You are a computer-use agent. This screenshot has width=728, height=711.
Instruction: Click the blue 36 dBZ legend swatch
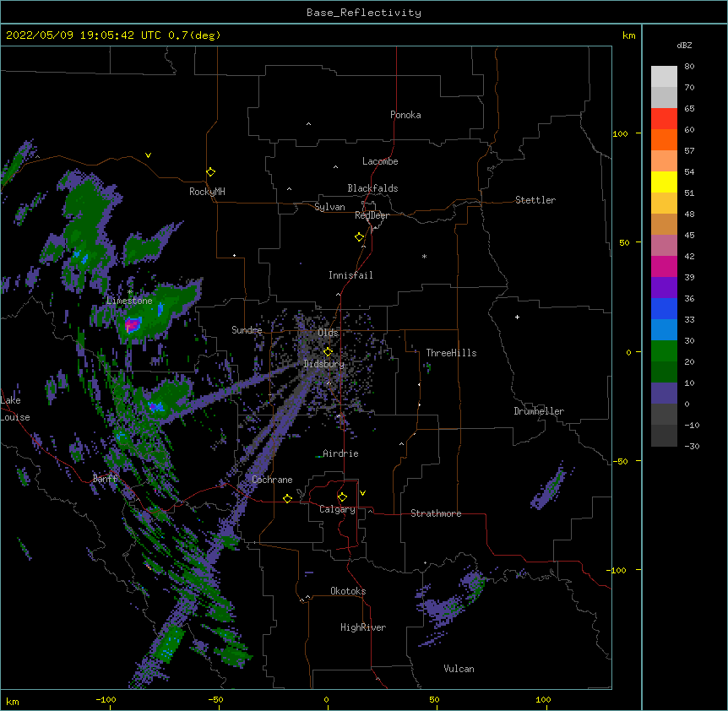664,308
